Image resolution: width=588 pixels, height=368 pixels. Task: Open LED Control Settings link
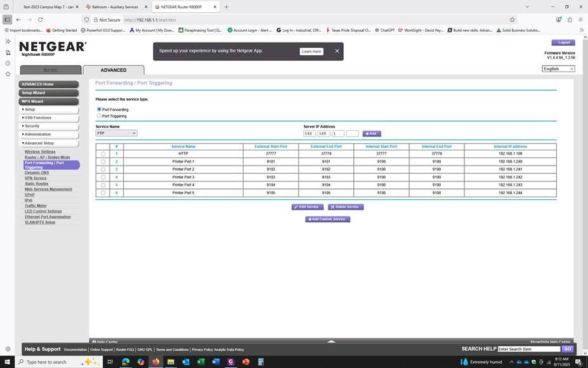point(43,211)
